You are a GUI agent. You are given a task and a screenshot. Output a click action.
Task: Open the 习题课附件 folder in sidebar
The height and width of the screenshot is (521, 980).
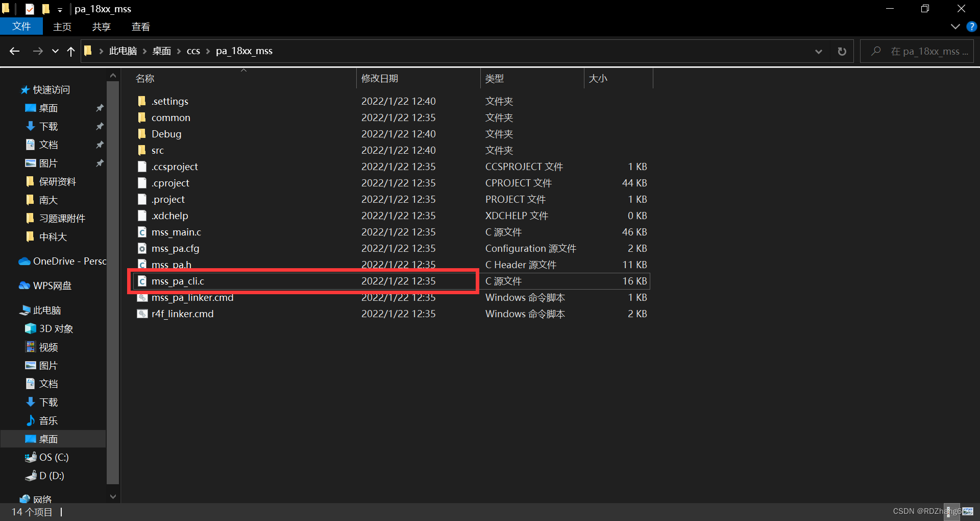[62, 219]
